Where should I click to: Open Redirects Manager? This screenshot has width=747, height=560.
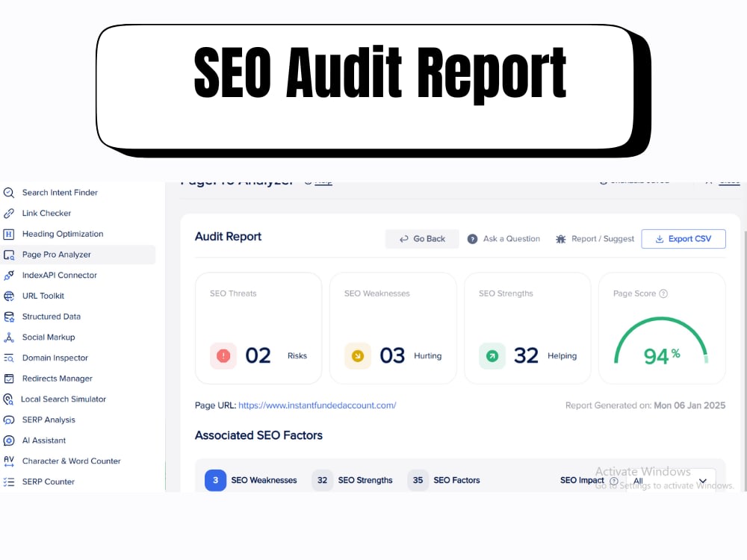(x=58, y=379)
